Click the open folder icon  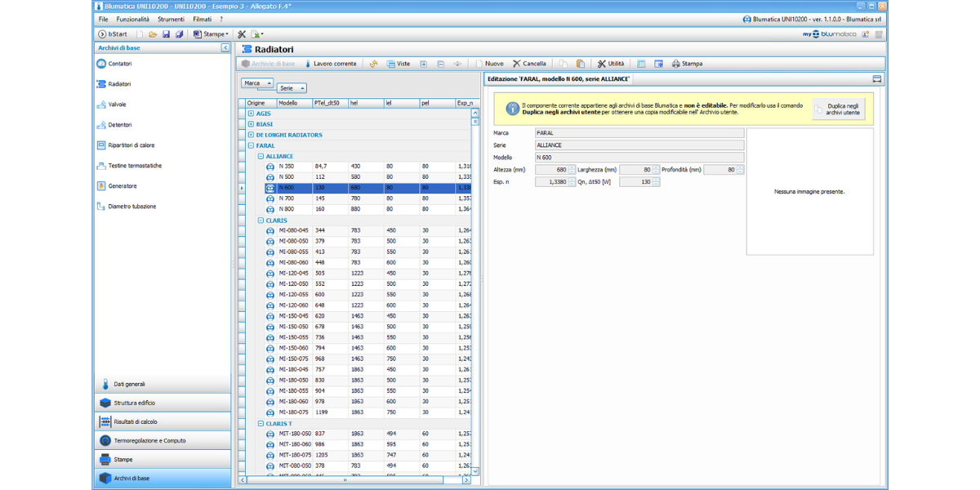pyautogui.click(x=153, y=34)
